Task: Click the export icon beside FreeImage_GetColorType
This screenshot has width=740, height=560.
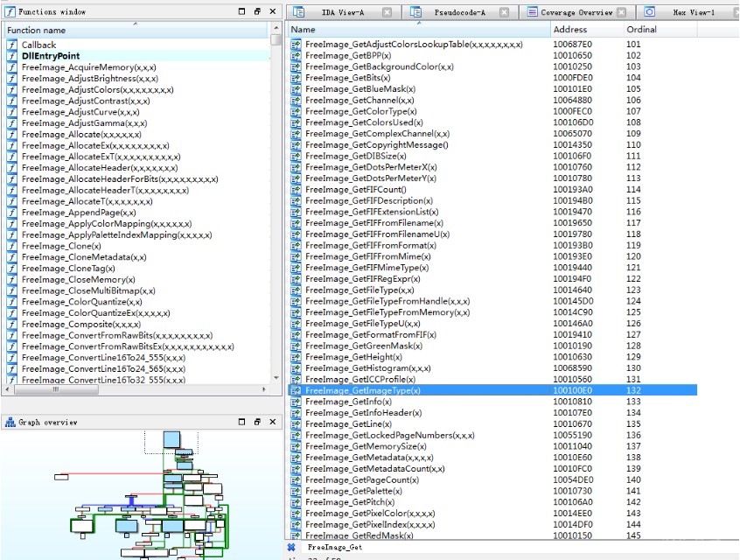Action: (x=296, y=111)
